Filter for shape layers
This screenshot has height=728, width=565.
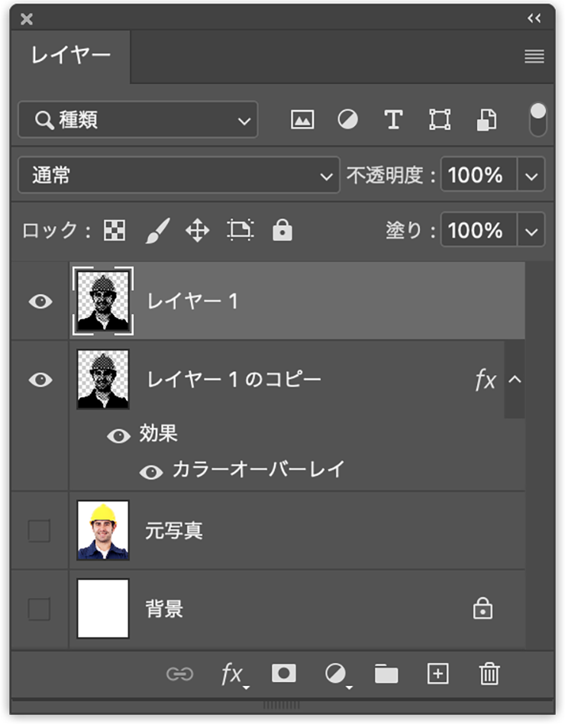pyautogui.click(x=440, y=120)
